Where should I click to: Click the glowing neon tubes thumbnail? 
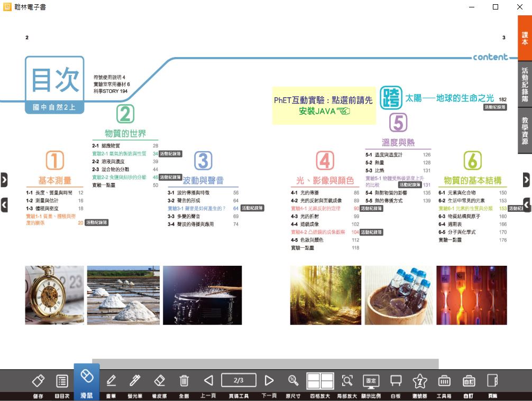click(472, 295)
